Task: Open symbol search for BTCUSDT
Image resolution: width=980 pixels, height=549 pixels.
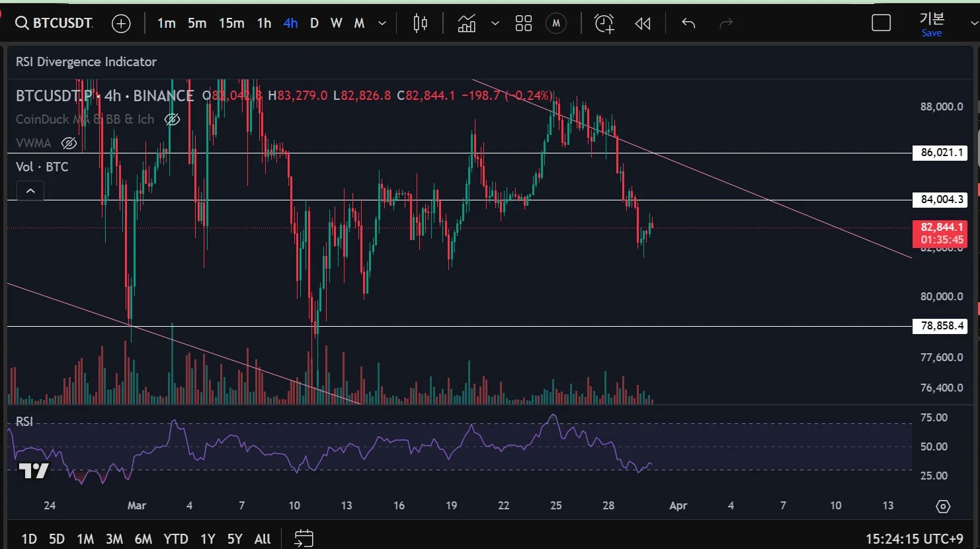Action: (x=54, y=23)
